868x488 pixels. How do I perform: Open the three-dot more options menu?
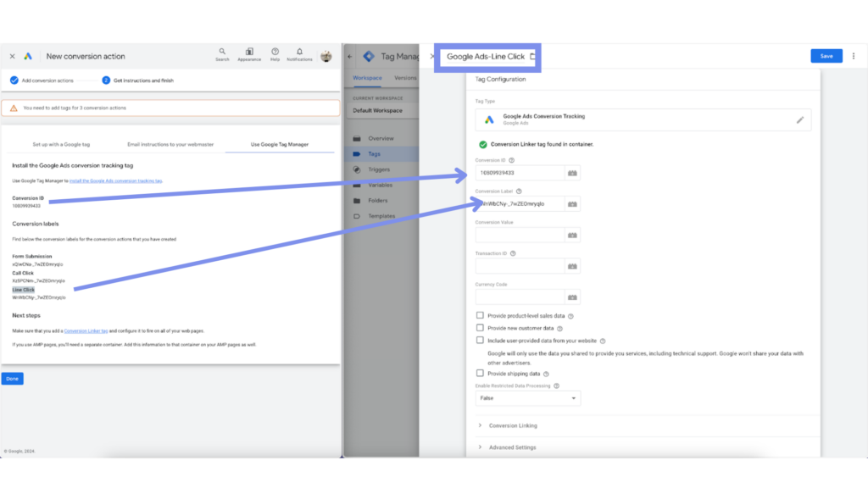[x=854, y=56]
